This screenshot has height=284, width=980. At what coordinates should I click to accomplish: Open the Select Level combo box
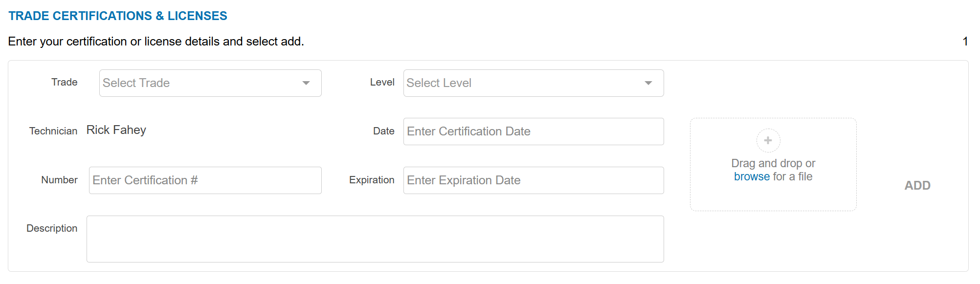tap(523, 83)
